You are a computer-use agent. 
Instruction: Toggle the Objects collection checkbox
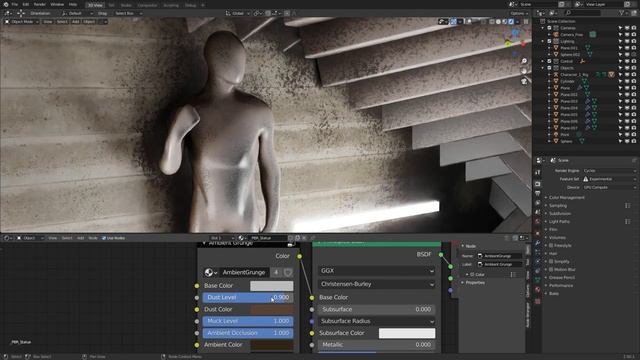549,68
